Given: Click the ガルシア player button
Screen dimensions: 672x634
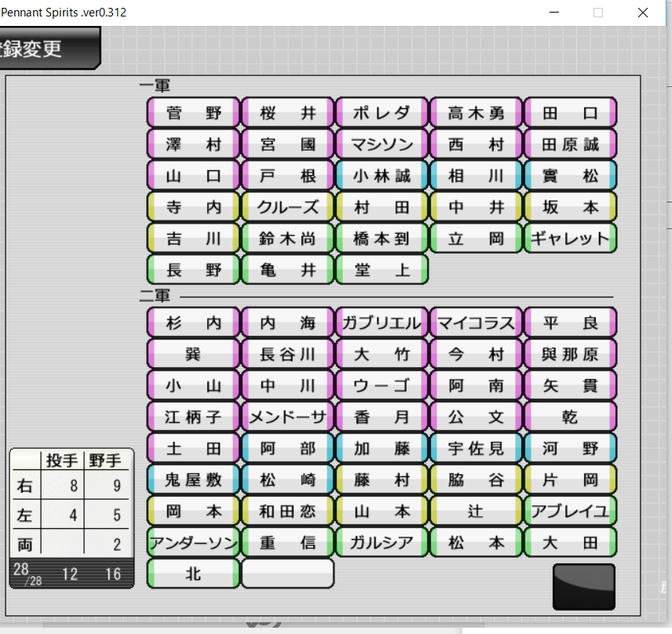Looking at the screenshot, I should click(x=382, y=543).
